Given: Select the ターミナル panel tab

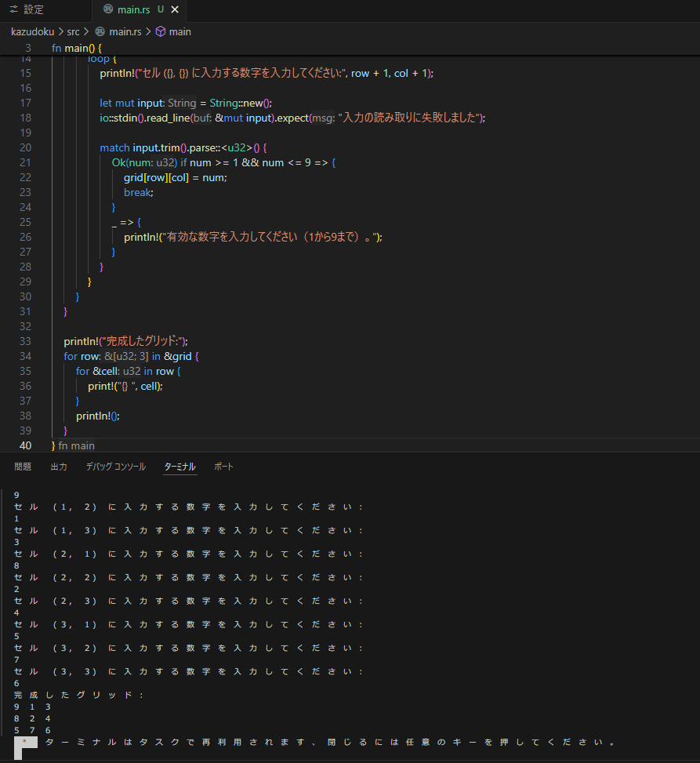Looking at the screenshot, I should 180,467.
